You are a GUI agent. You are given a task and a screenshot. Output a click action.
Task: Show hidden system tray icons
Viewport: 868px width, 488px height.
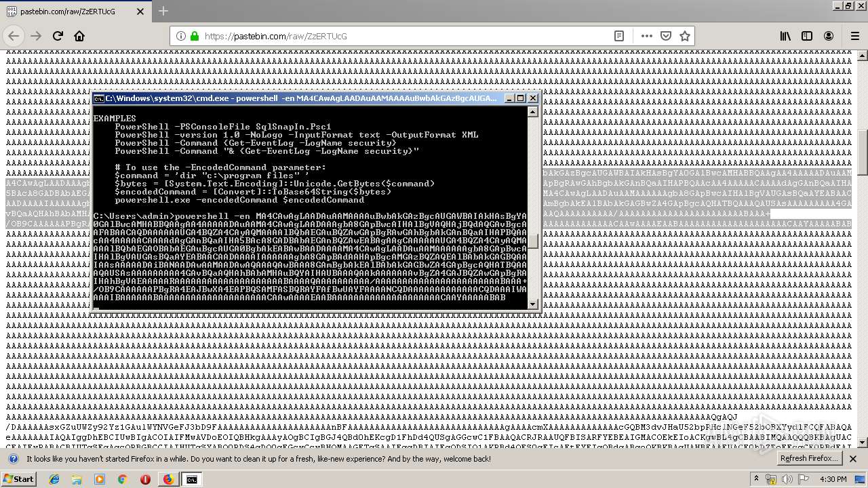coord(756,479)
